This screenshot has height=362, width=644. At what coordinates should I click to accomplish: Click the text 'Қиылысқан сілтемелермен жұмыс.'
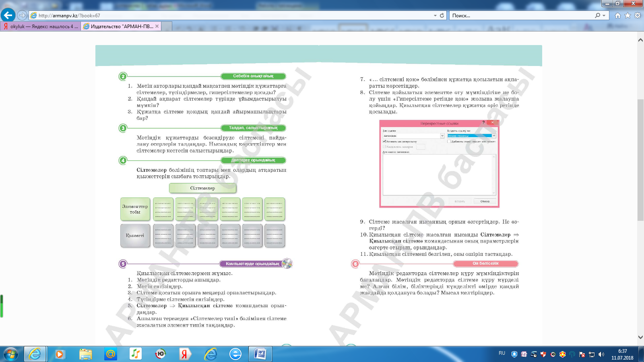pyautogui.click(x=185, y=274)
